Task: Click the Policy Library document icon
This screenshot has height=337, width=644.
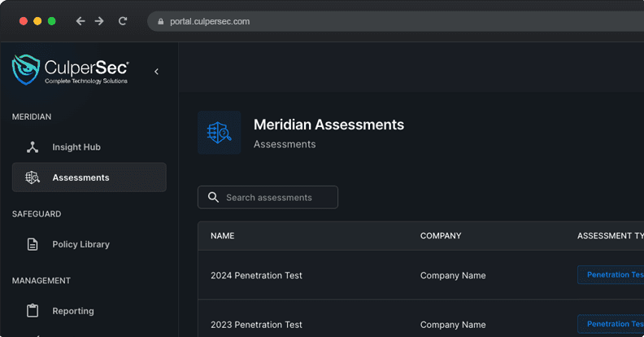Action: point(33,244)
